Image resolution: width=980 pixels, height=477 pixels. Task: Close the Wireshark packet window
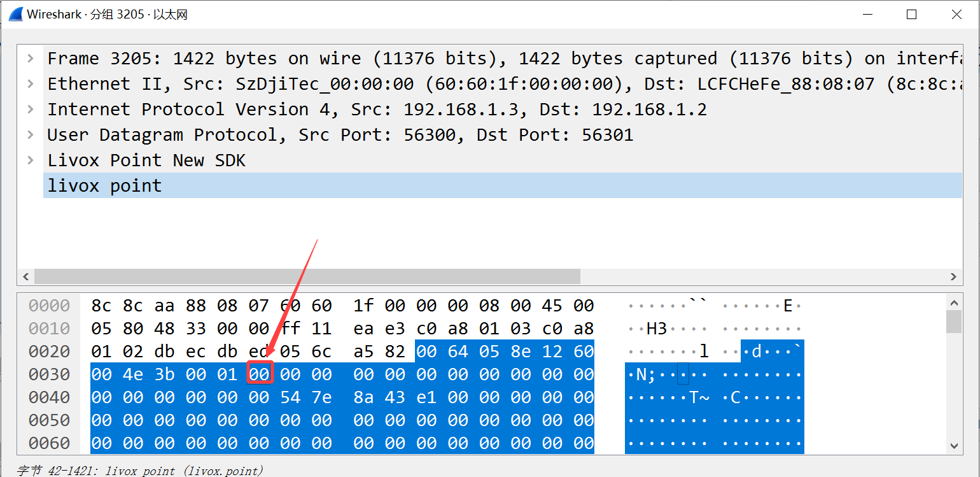(x=956, y=14)
